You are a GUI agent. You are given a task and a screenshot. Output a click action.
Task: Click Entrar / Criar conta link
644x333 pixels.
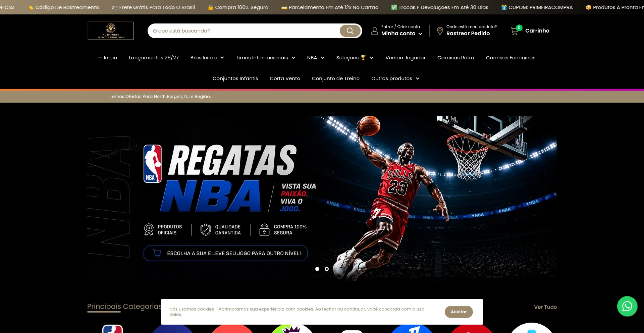400,27
